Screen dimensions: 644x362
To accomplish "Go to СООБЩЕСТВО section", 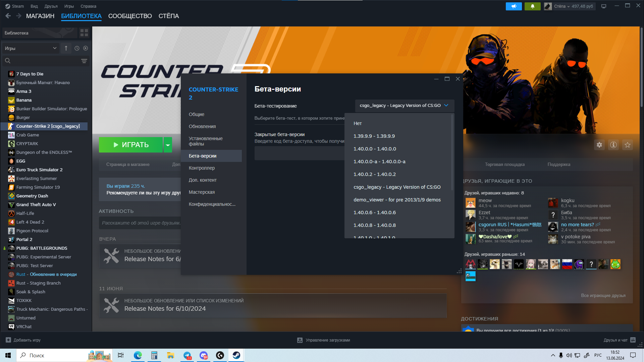I will [130, 16].
